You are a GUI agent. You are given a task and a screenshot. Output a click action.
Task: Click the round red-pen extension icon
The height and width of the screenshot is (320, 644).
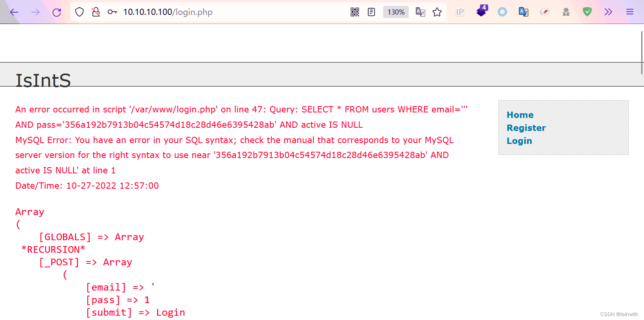pyautogui.click(x=544, y=12)
